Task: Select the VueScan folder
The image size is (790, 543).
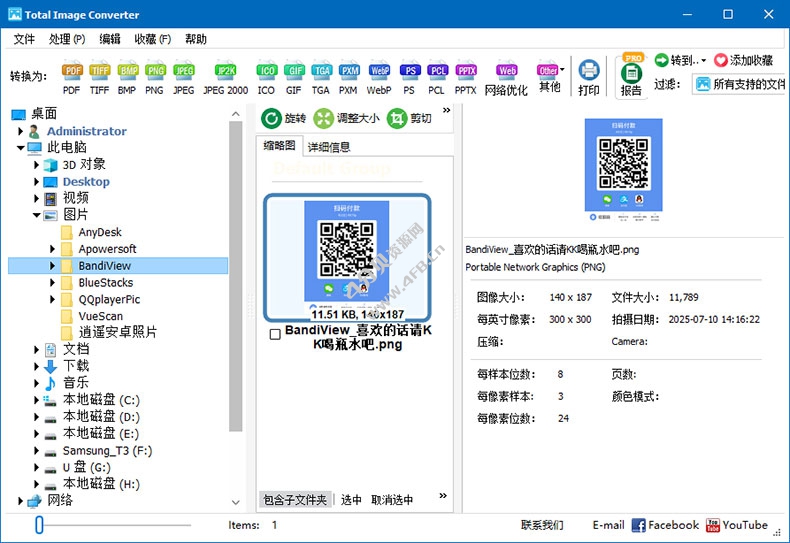Action: coord(100,316)
